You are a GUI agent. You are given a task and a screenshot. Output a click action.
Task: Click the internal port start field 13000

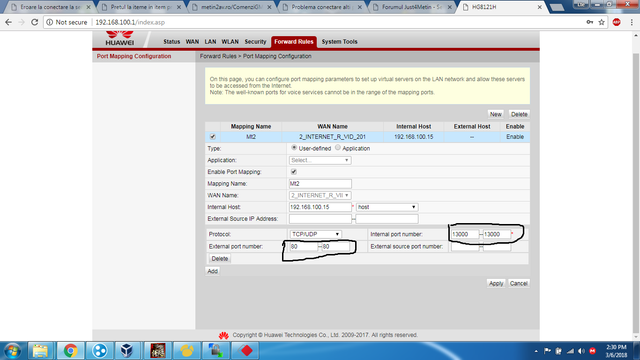(465, 234)
